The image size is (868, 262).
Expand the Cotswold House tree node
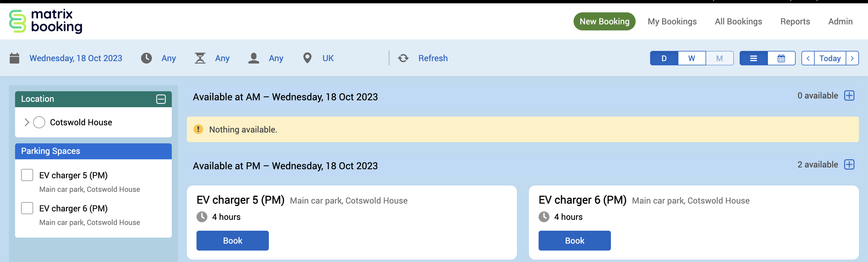point(27,122)
